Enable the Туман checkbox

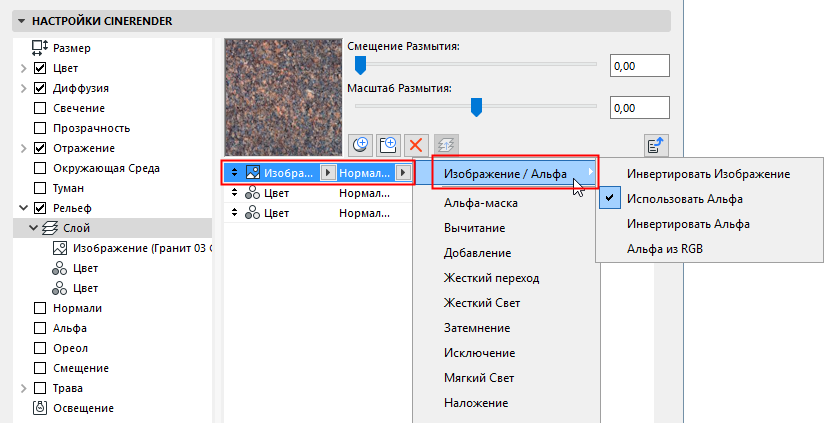[40, 188]
